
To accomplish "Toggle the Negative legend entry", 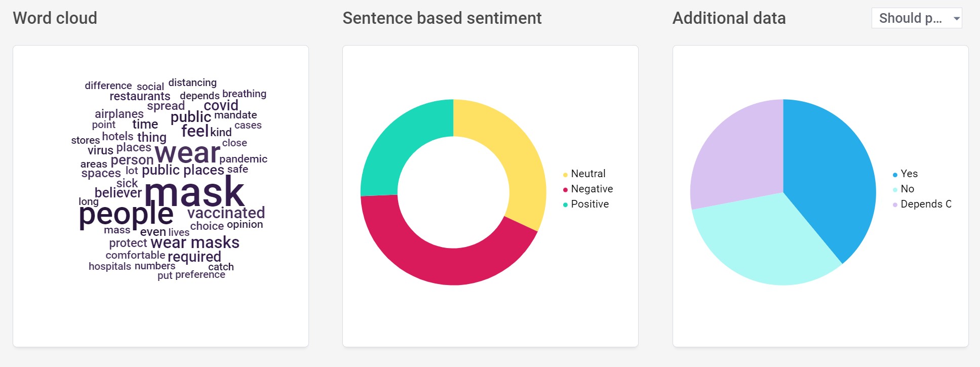I will pyautogui.click(x=587, y=189).
